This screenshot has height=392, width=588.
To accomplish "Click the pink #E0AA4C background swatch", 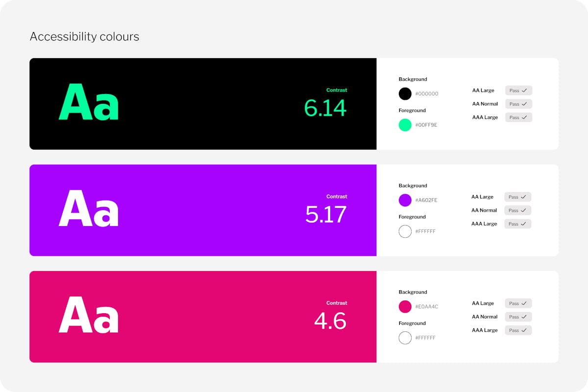I will (405, 307).
